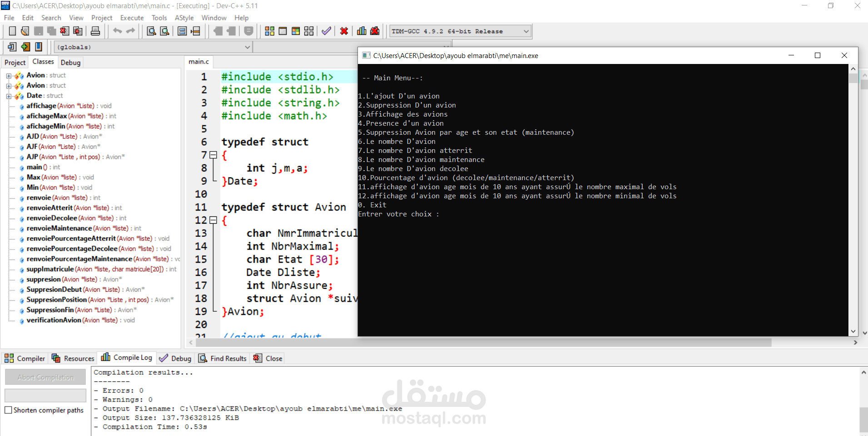Image resolution: width=868 pixels, height=436 pixels.
Task: Open the Execute menu
Action: (132, 18)
